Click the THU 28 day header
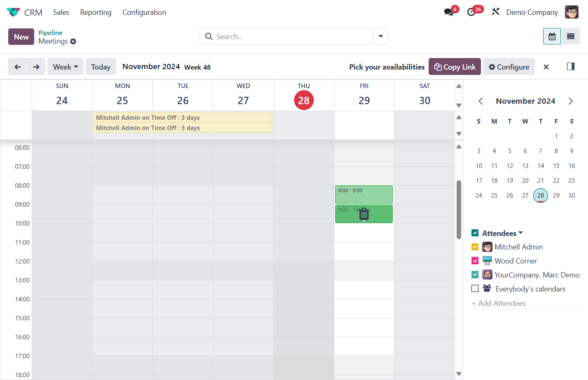The width and height of the screenshot is (588, 380). point(304,95)
